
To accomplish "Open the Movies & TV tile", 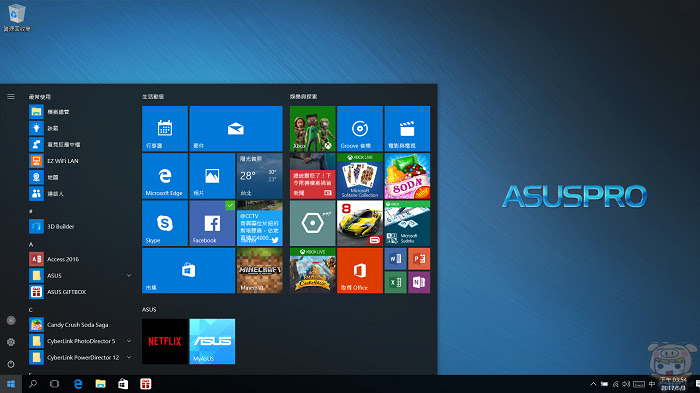I will click(407, 129).
